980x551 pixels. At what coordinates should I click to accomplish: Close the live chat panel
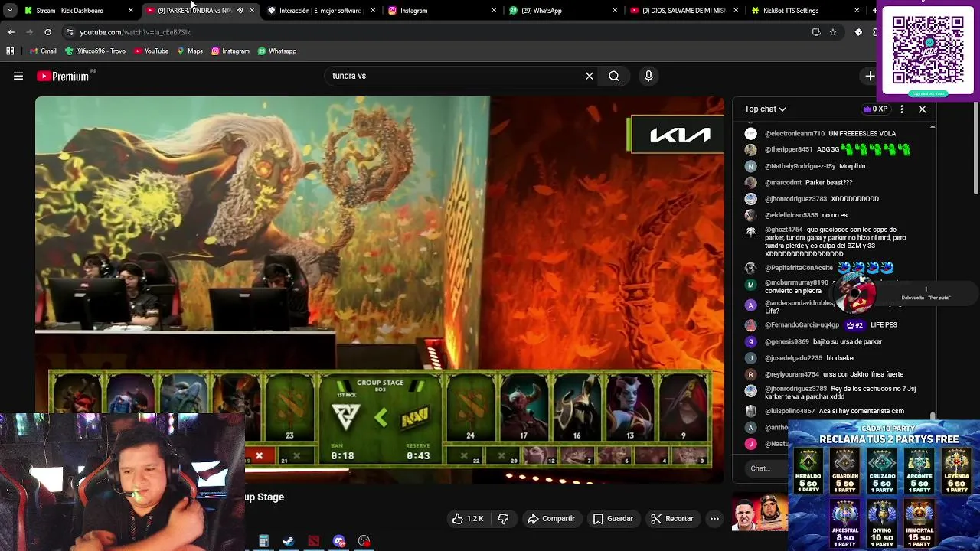tap(923, 109)
